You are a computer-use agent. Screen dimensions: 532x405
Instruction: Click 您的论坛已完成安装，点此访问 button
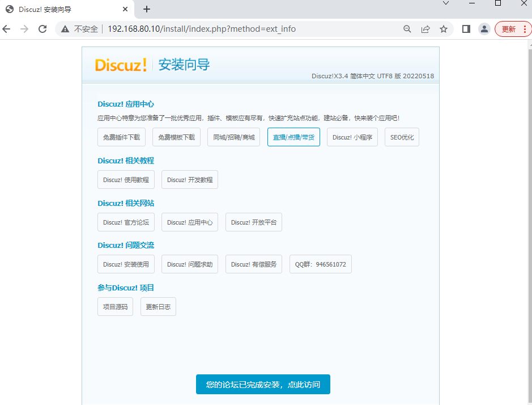click(x=263, y=384)
